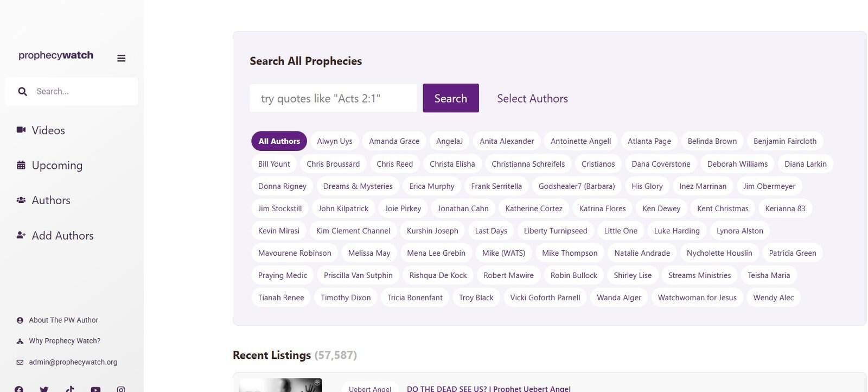
Task: Click the profile icon by About The PW Author
Action: click(x=20, y=320)
